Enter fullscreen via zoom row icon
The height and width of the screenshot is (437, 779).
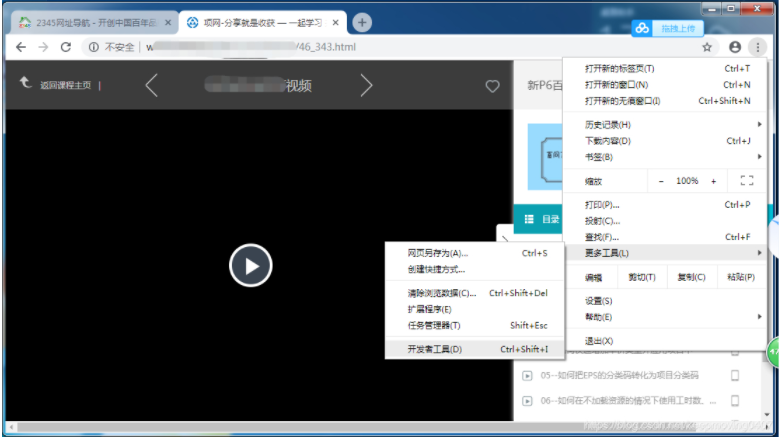coord(746,181)
